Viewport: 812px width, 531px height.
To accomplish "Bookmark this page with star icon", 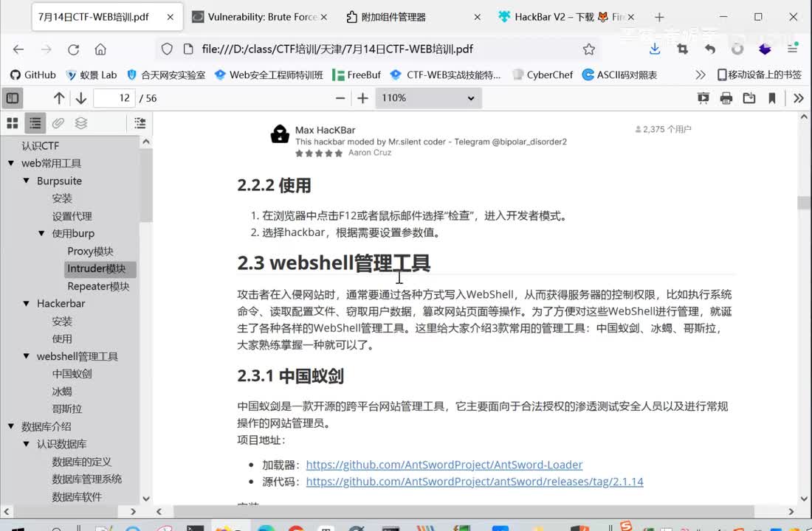I will point(589,49).
